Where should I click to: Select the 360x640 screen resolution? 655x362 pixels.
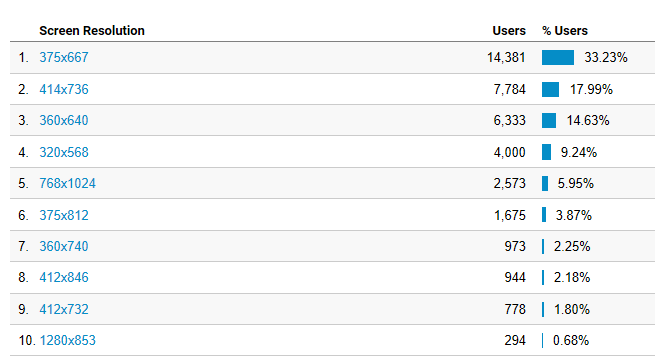click(x=64, y=120)
